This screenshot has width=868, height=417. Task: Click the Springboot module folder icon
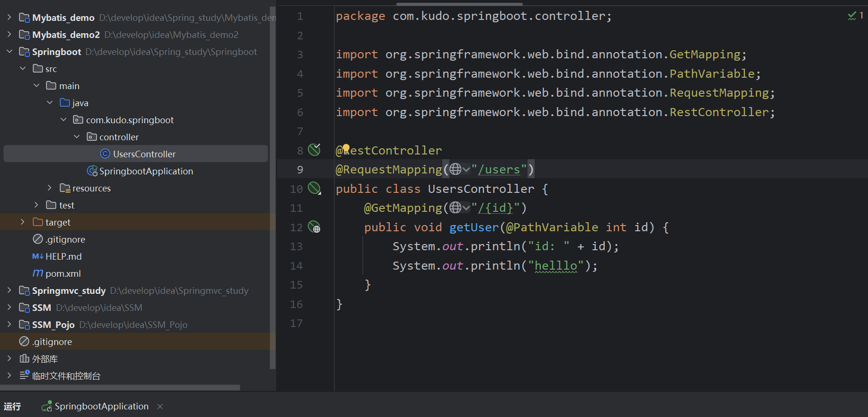click(x=24, y=52)
